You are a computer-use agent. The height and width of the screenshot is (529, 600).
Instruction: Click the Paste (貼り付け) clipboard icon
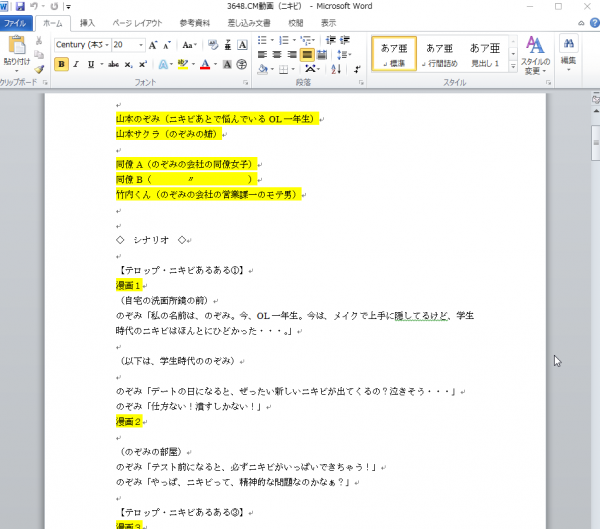pyautogui.click(x=17, y=49)
